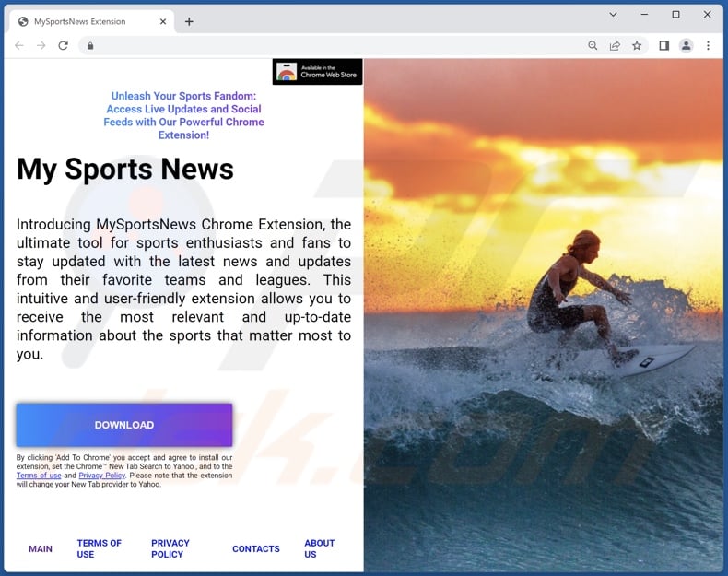The height and width of the screenshot is (576, 728).
Task: Bookmark this page with the star icon
Action: pos(637,45)
